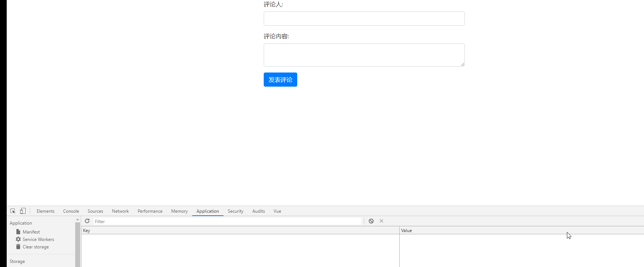Select Clear storage in sidebar
The height and width of the screenshot is (267, 644).
pos(35,247)
